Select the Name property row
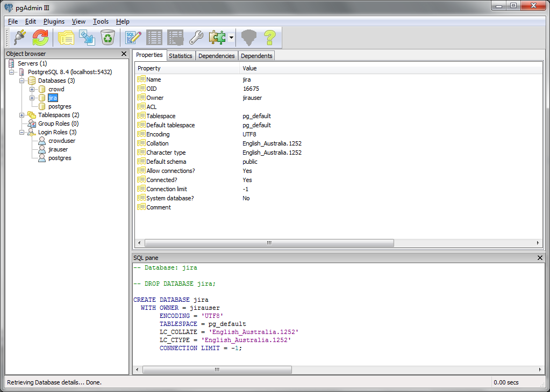Screen dimensions: 550x392 click(339, 79)
